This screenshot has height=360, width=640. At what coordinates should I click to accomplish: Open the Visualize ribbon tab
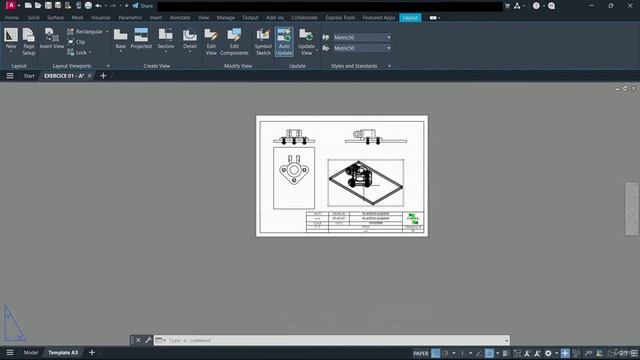point(101,18)
